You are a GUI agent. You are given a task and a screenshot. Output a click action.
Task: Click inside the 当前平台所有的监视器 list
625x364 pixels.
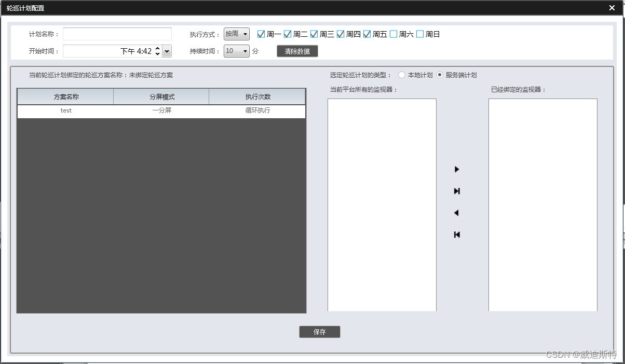pyautogui.click(x=382, y=205)
